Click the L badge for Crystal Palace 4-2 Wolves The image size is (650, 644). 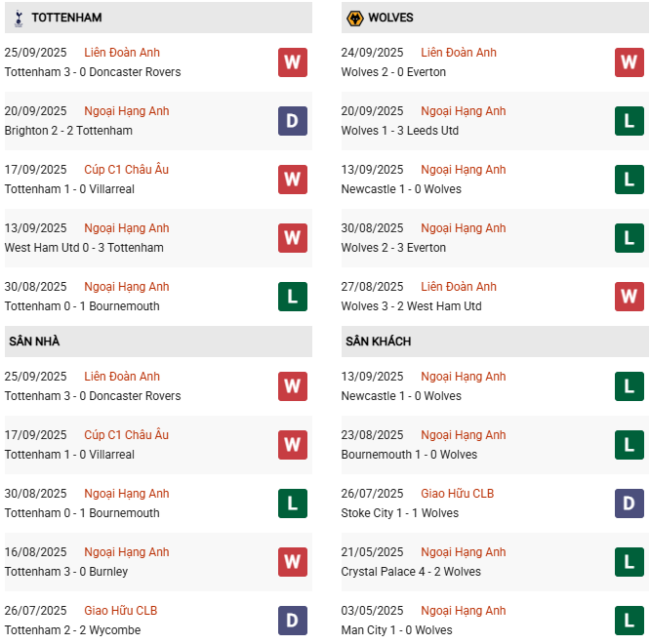coord(630,562)
